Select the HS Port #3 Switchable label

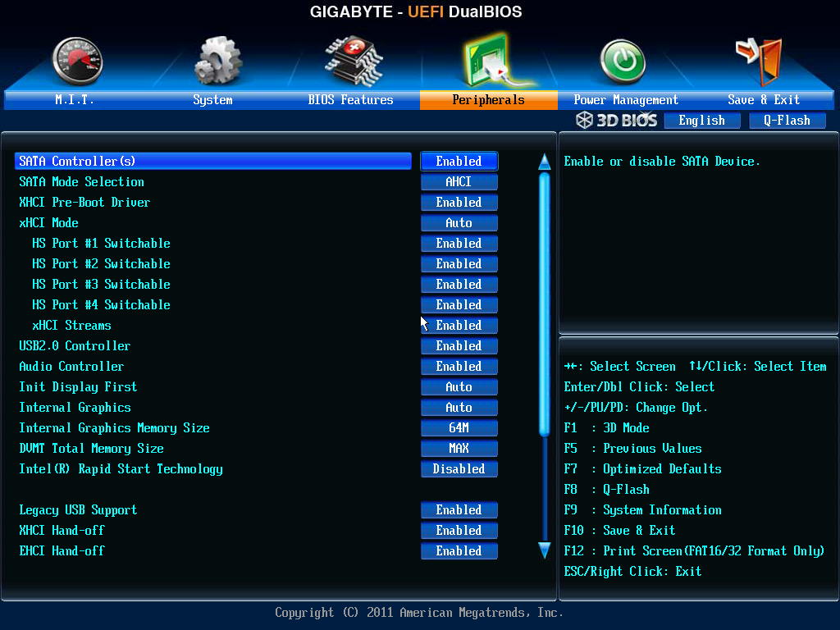101,285
